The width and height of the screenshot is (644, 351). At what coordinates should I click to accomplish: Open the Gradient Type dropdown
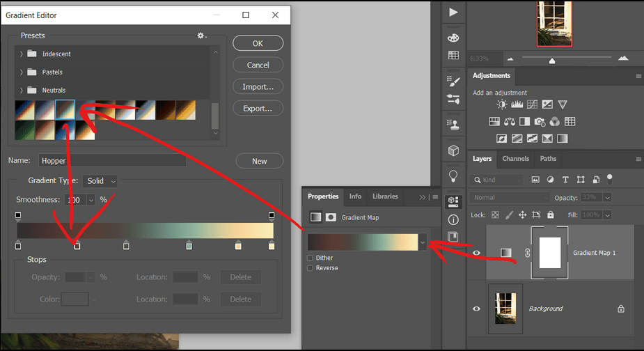100,181
